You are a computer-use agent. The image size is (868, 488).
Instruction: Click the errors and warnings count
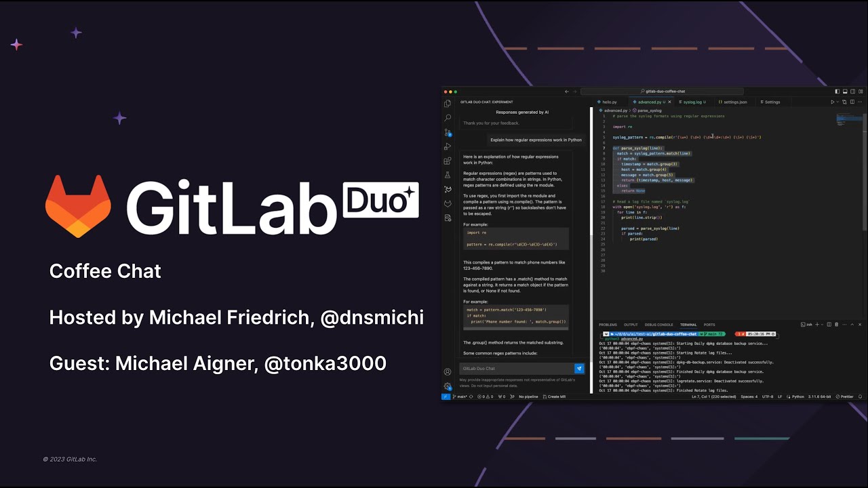[x=486, y=396]
